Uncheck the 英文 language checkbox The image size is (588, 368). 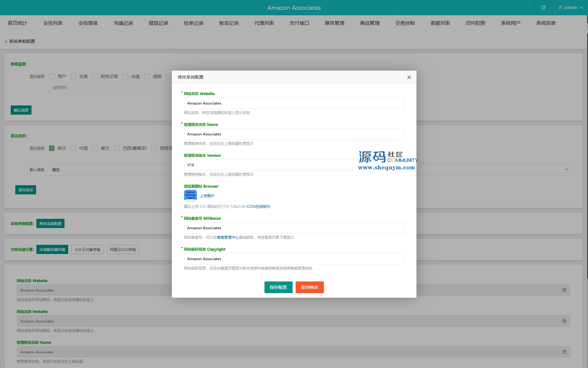point(52,148)
